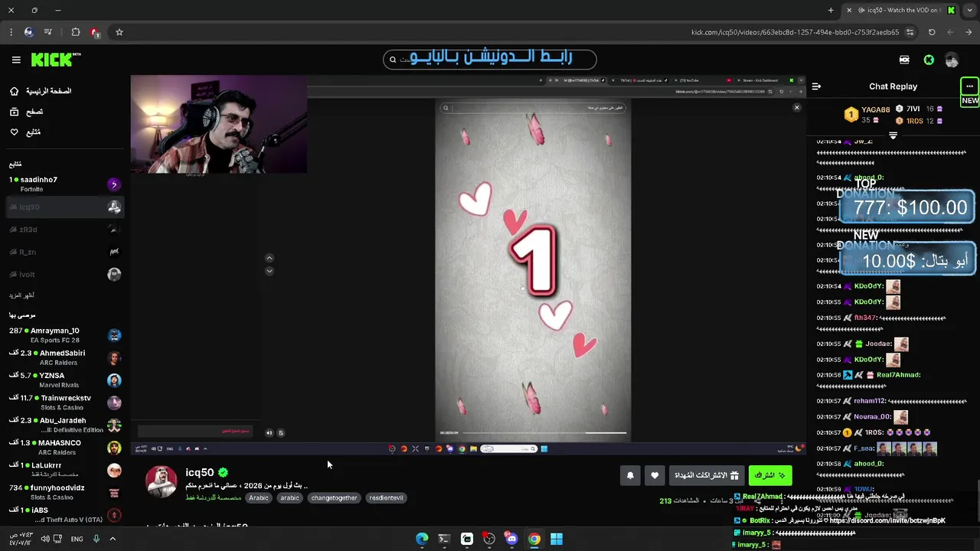Expand the show more followed channels link
The width and height of the screenshot is (980, 551).
tap(21, 295)
